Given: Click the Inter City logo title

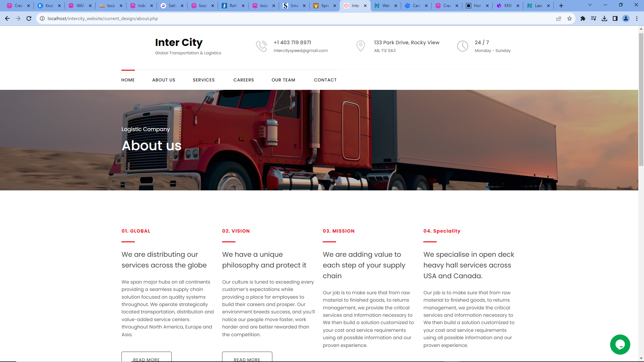Looking at the screenshot, I should 179,43.
